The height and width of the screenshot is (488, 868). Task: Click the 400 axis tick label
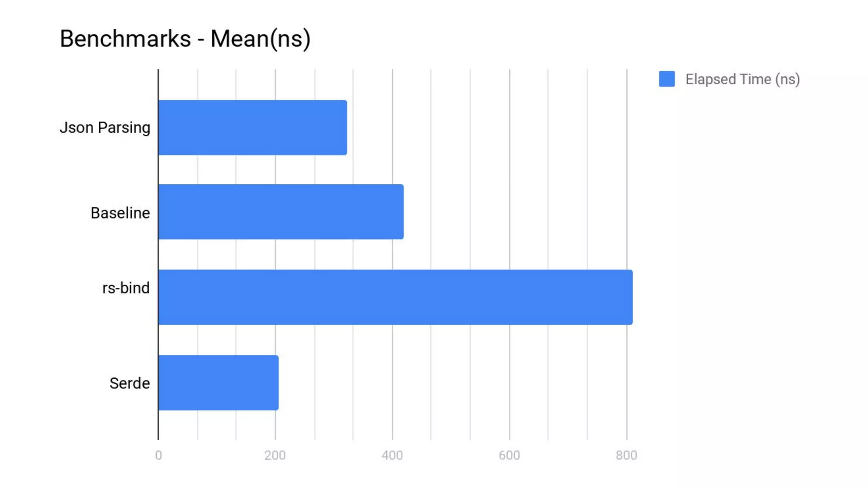(x=392, y=455)
